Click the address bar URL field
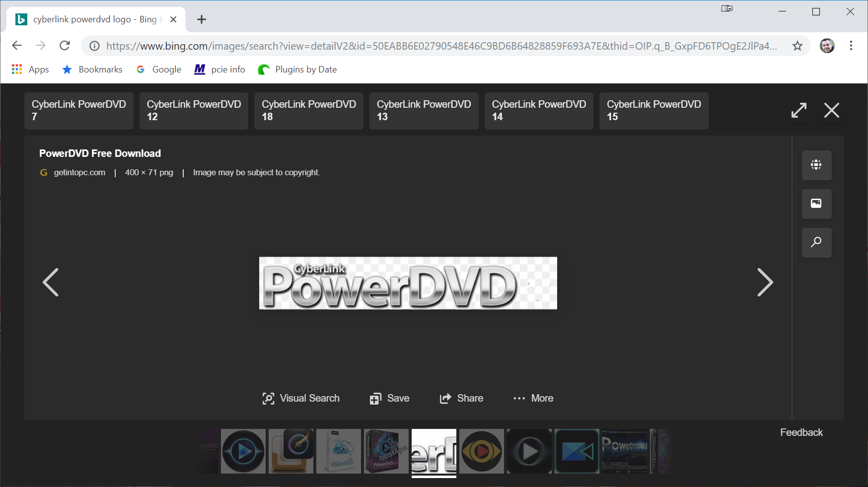This screenshot has height=487, width=868. (441, 46)
